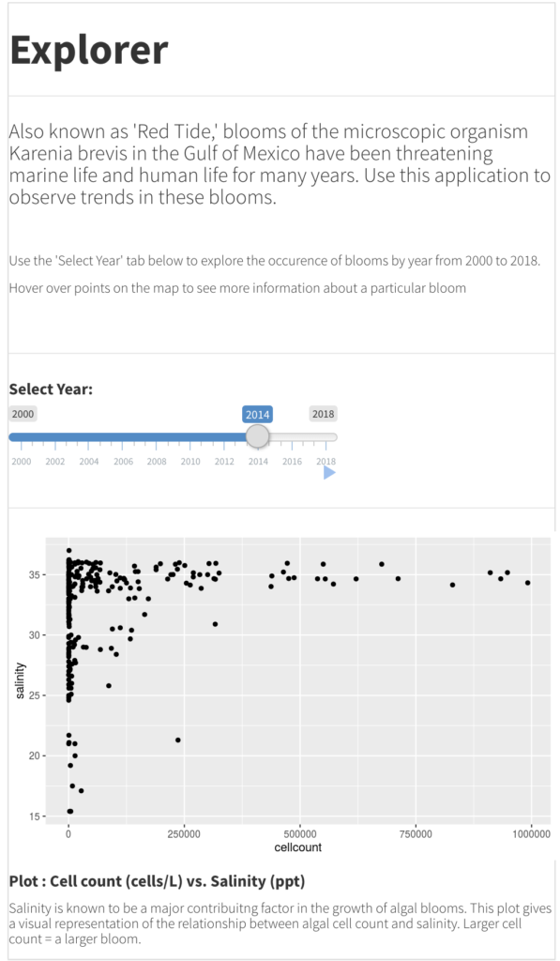The image size is (560, 961).
Task: Set slider at the 2008 tick
Action: point(157,461)
